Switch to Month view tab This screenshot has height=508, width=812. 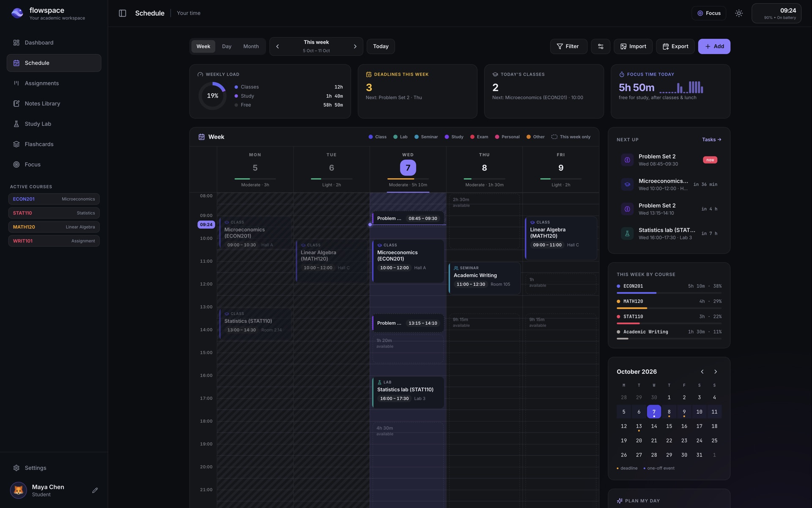251,47
